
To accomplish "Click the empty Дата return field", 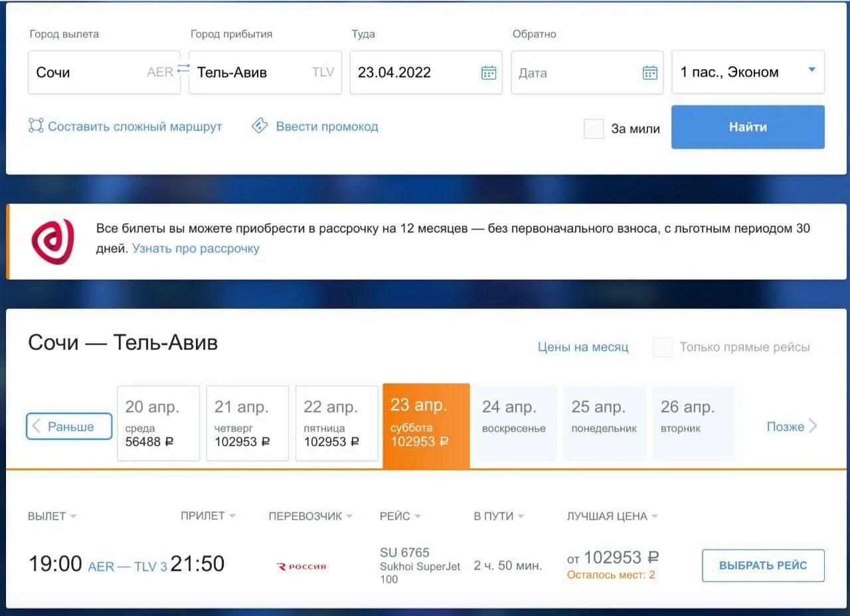I will click(587, 72).
